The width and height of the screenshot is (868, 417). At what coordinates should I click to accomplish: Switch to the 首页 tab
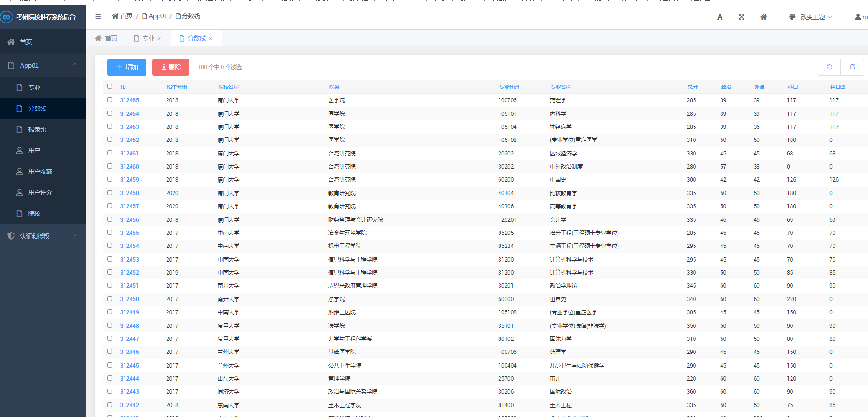(106, 38)
